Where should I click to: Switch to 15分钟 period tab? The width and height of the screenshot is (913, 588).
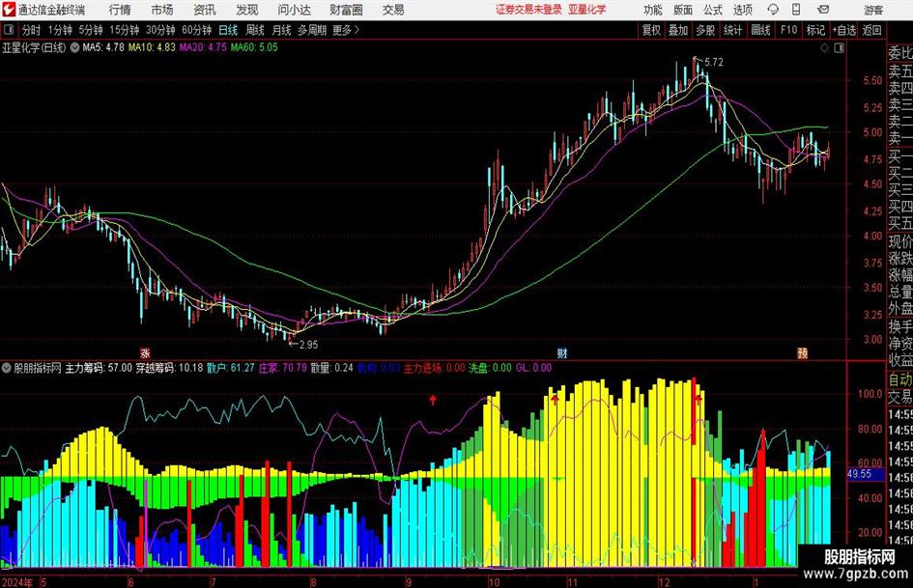pyautogui.click(x=124, y=30)
